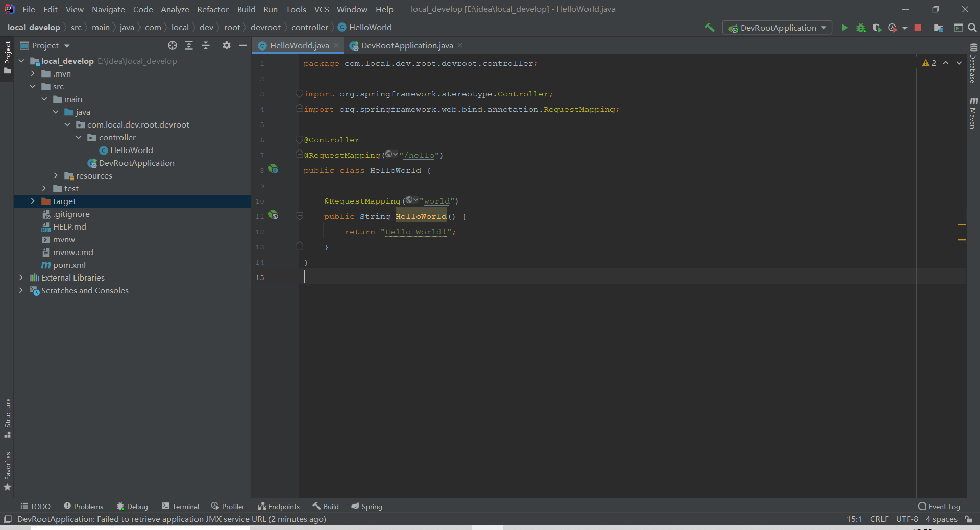Open the Refactor menu

tap(212, 9)
